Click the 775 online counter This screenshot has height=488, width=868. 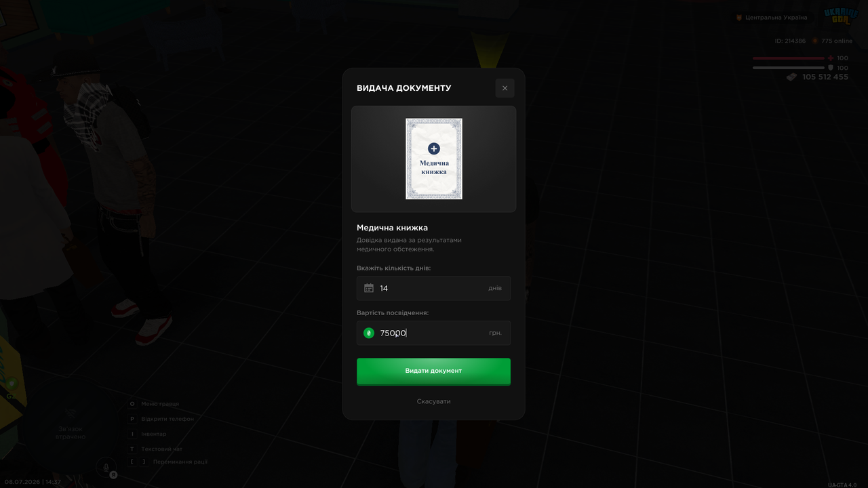coord(837,41)
